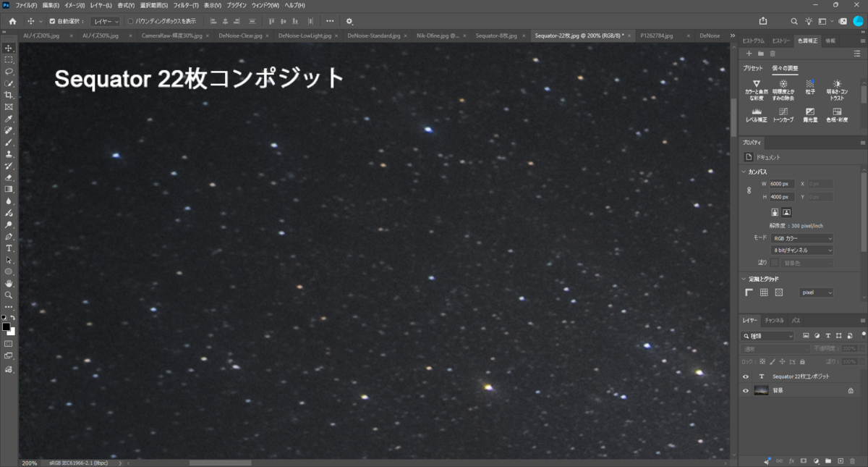Image resolution: width=868 pixels, height=467 pixels.
Task: Select the Hand tool
Action: 9,284
